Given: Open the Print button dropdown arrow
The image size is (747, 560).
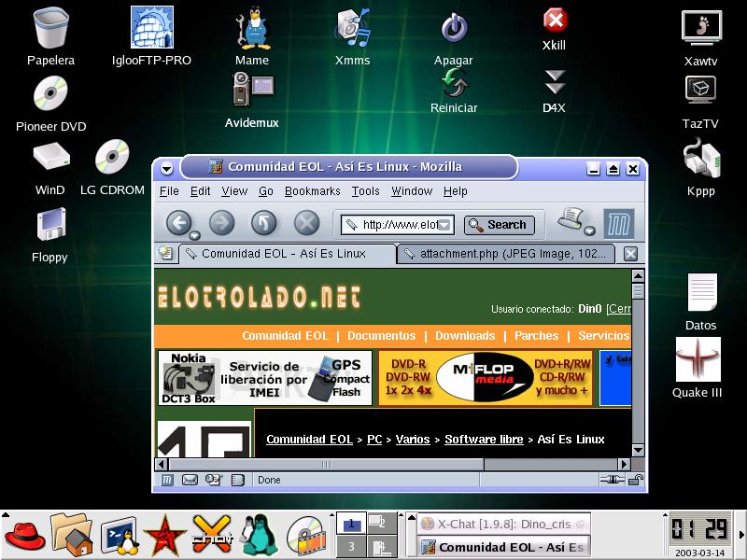Looking at the screenshot, I should 590,231.
